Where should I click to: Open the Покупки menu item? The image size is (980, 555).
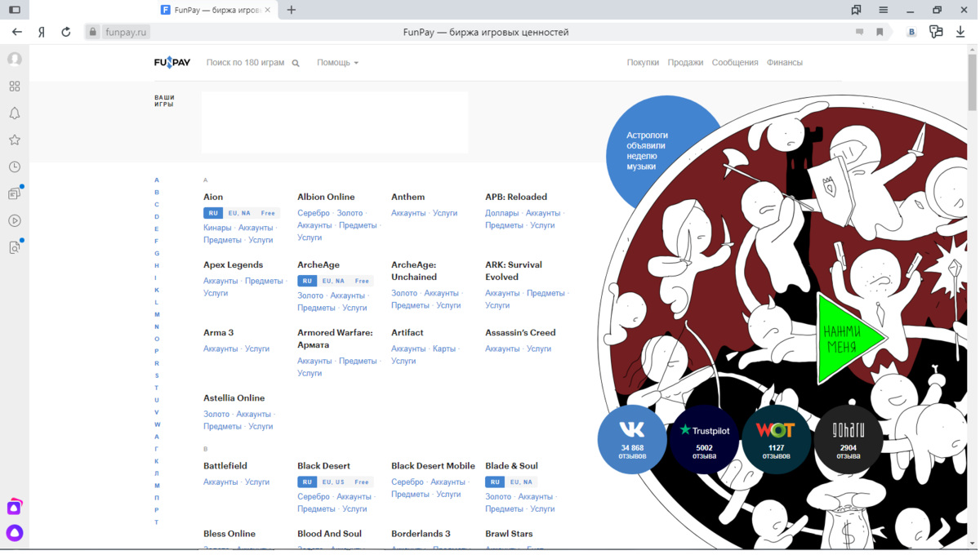643,63
